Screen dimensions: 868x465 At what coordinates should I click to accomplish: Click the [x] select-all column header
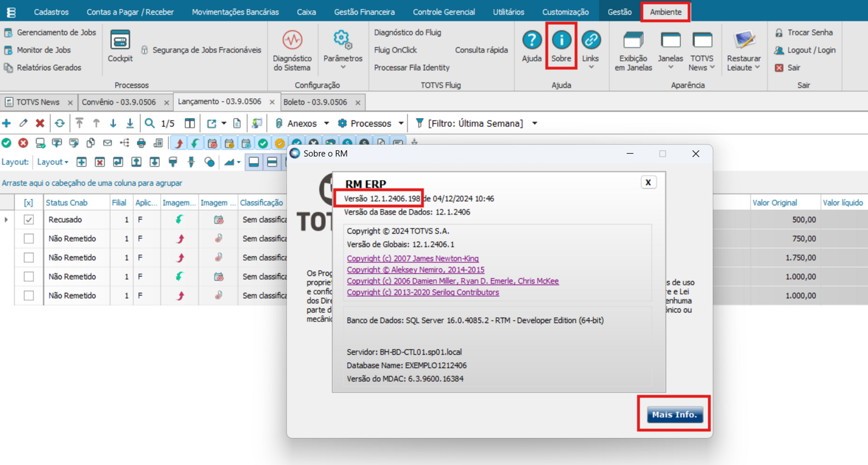pyautogui.click(x=28, y=203)
